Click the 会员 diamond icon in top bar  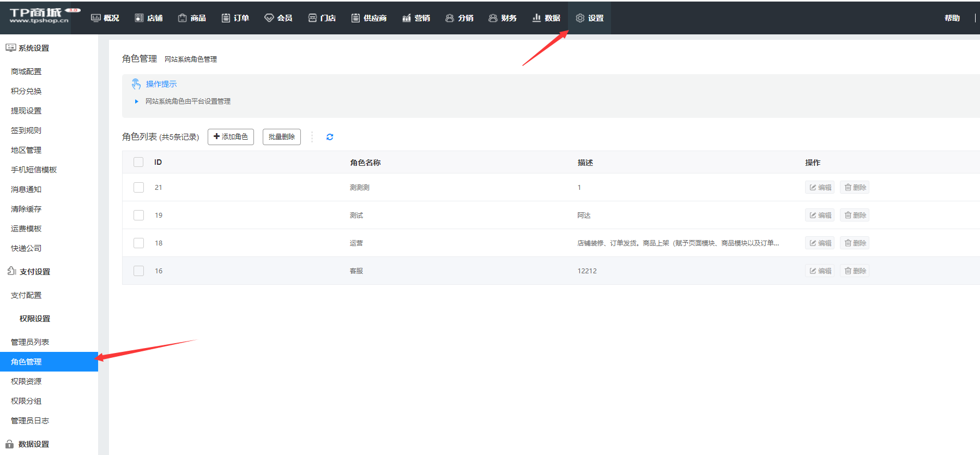(x=269, y=18)
